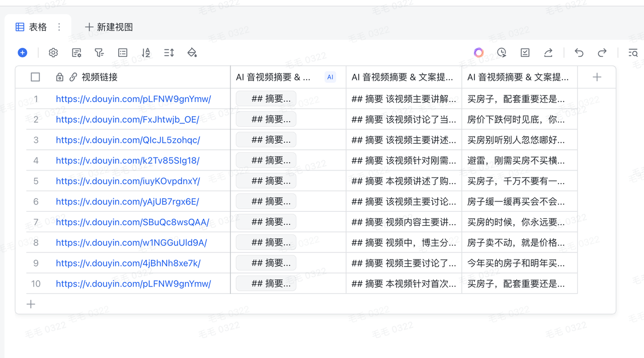Open link k2Tv85SIg18
Viewport: 644px width, 358px height.
pos(128,161)
